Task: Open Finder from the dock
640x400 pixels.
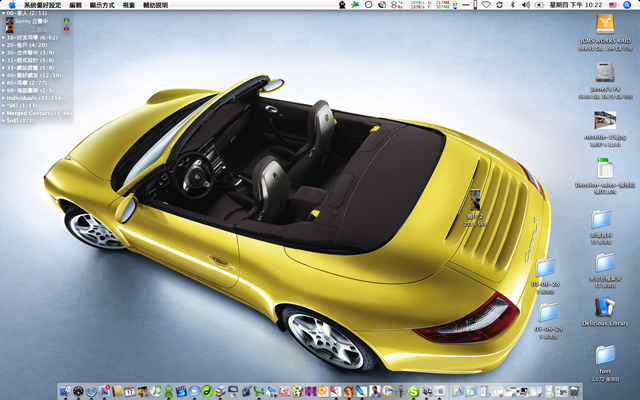Action: tap(65, 391)
